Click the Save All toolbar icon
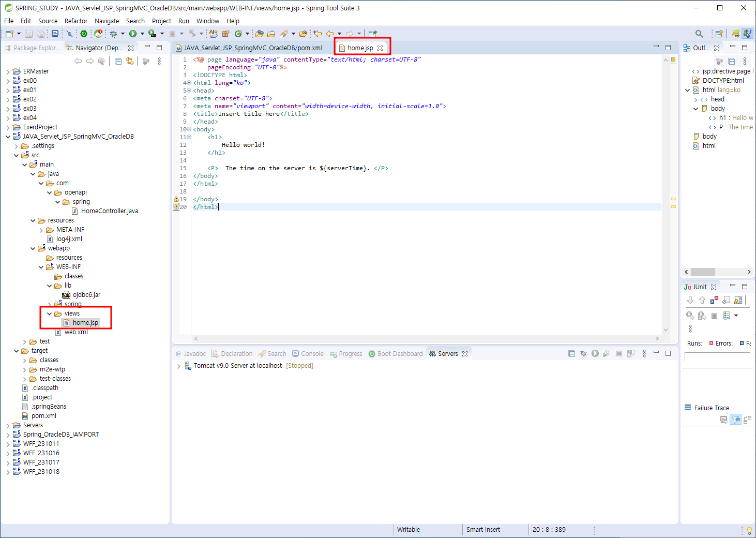Image resolution: width=756 pixels, height=538 pixels. [40, 34]
